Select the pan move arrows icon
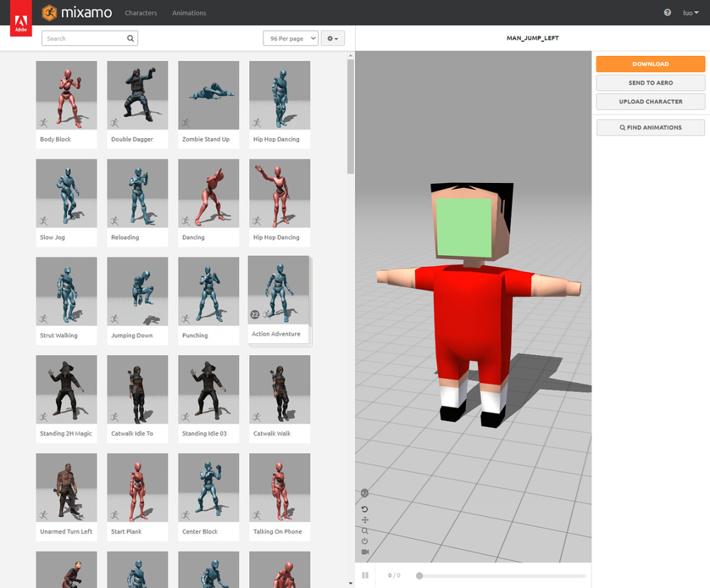 [x=365, y=520]
